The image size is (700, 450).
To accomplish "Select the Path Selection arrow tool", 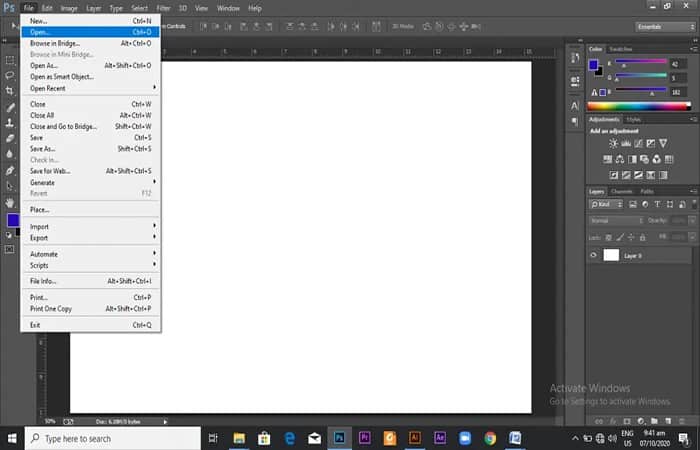I will pos(9,186).
